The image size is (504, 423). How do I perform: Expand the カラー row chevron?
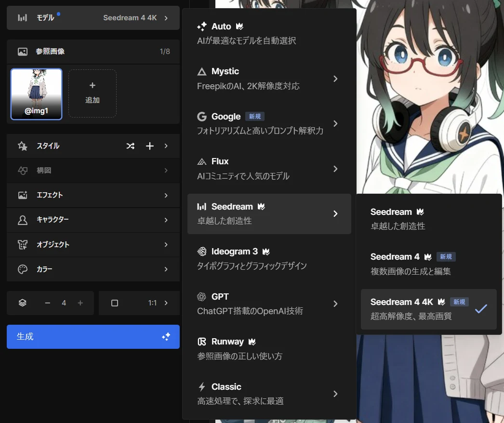pos(166,269)
